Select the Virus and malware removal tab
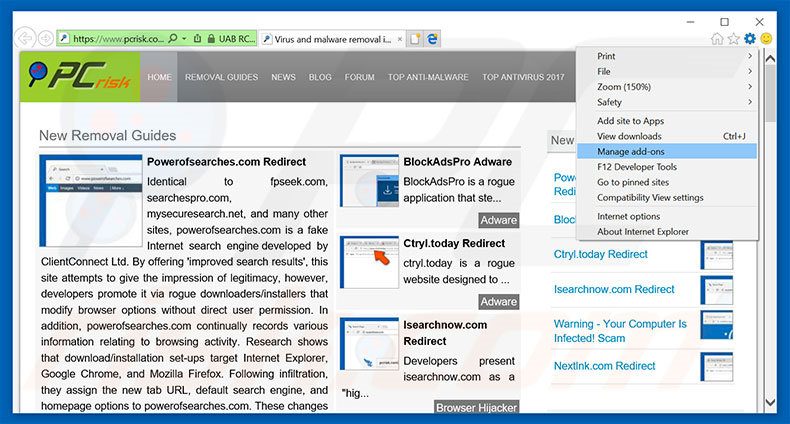The width and height of the screenshot is (790, 424). (333, 39)
